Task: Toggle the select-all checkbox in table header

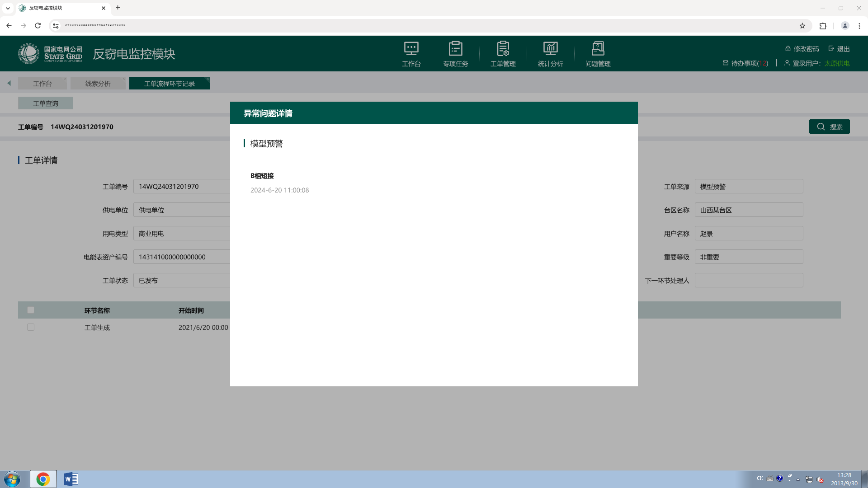Action: click(x=31, y=310)
